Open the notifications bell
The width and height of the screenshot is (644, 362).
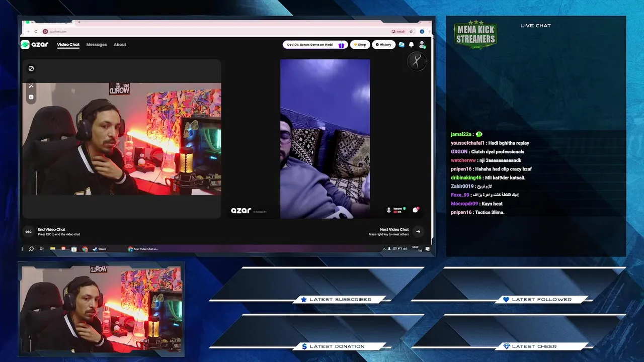(411, 45)
